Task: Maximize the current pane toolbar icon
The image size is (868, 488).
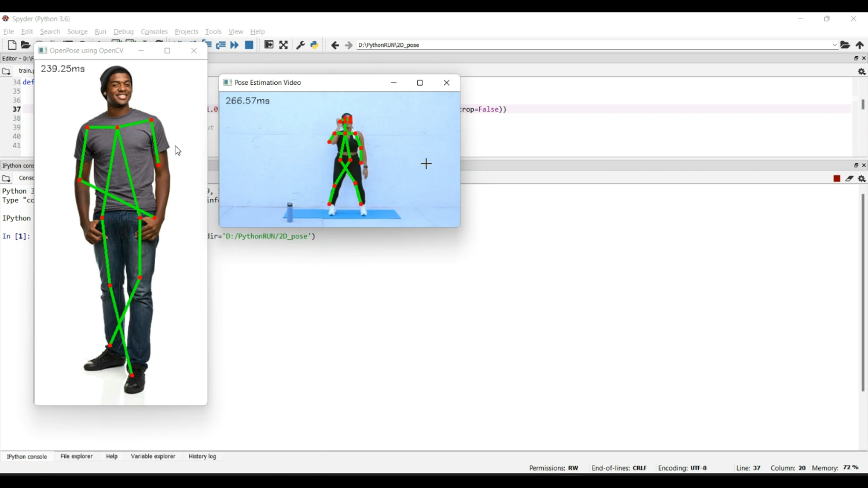Action: (269, 45)
